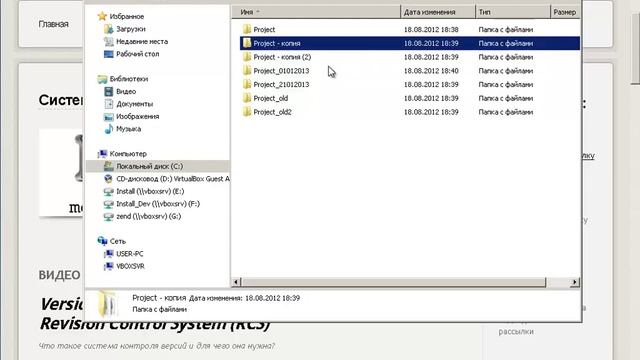Select the Project_01012013 folder name
This screenshot has height=360, width=640.
tap(281, 71)
